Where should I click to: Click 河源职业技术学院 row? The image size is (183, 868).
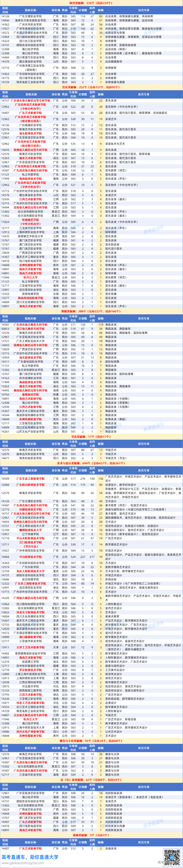coord(91,509)
